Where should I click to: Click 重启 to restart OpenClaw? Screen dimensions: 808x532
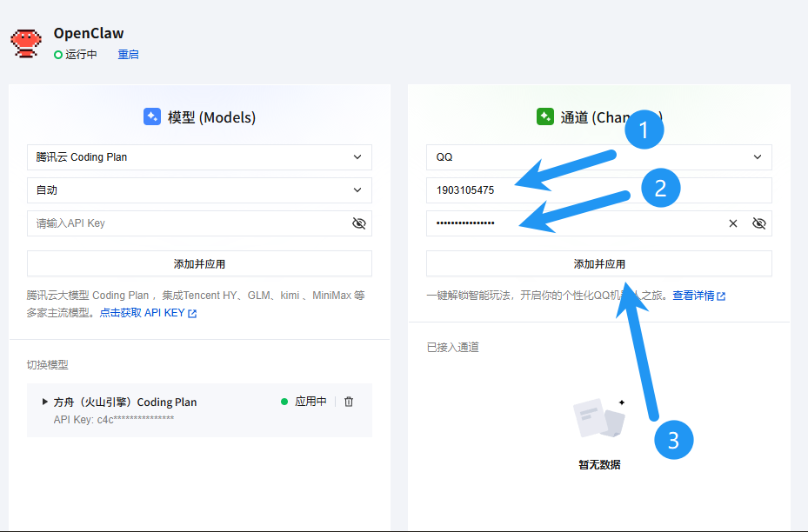128,55
